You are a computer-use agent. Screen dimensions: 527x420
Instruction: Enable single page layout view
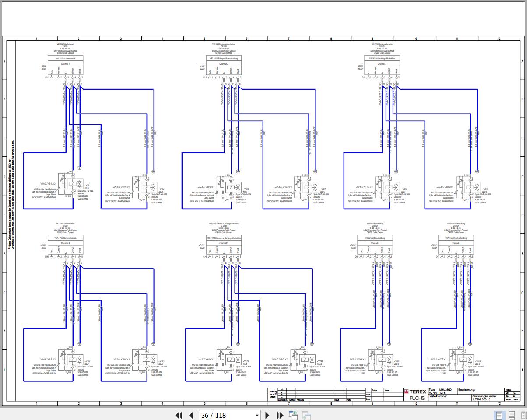coord(499,415)
